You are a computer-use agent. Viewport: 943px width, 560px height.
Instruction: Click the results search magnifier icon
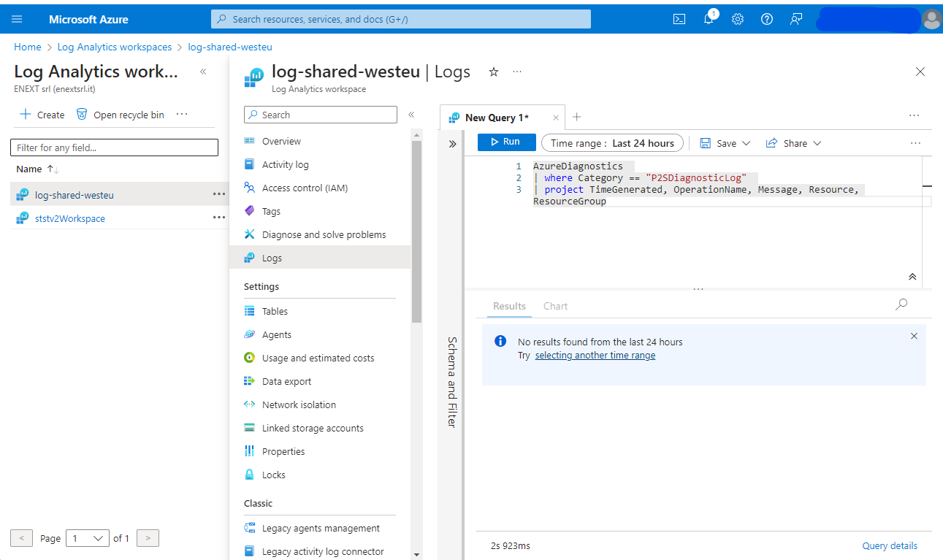(x=901, y=304)
